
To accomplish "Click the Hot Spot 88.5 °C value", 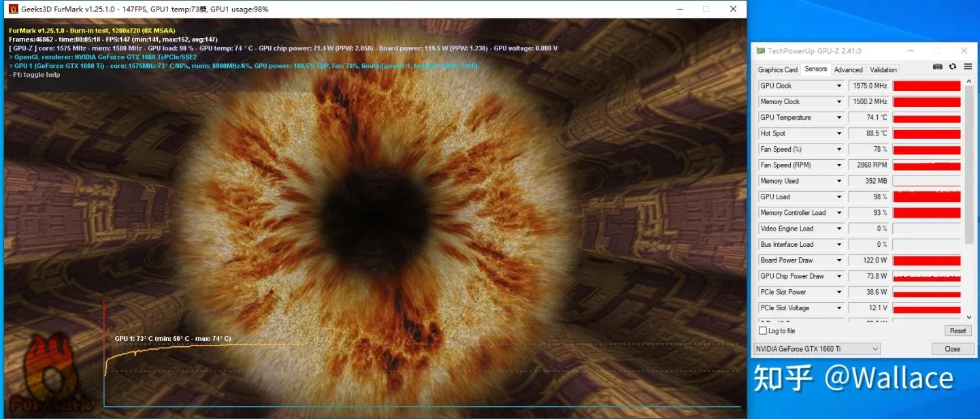I will [x=869, y=133].
